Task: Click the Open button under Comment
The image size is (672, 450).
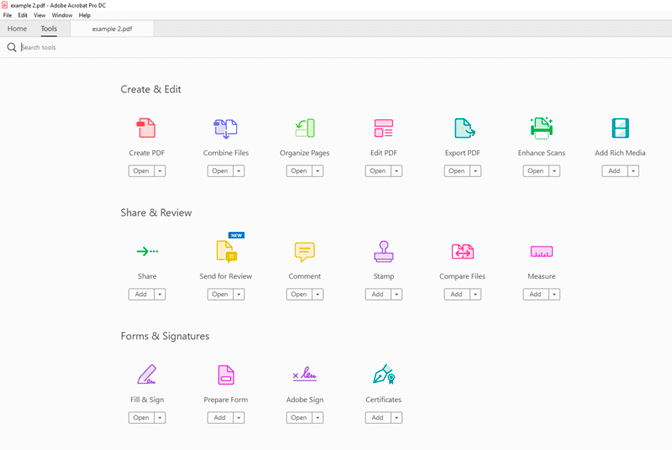Action: click(298, 294)
